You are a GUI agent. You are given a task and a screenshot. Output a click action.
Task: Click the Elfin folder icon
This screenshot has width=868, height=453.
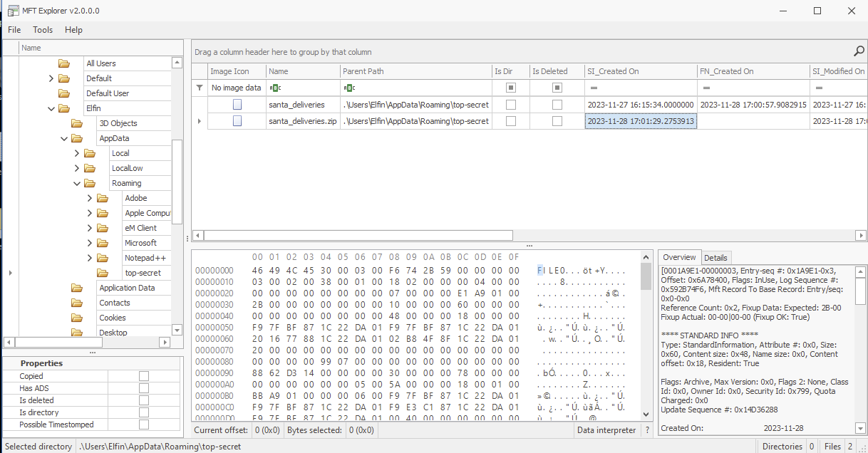tap(64, 108)
